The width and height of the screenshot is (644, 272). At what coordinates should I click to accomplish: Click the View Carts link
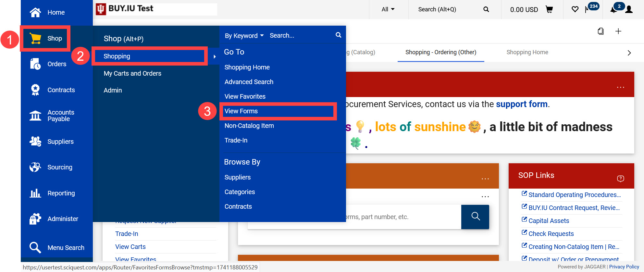pyautogui.click(x=130, y=247)
